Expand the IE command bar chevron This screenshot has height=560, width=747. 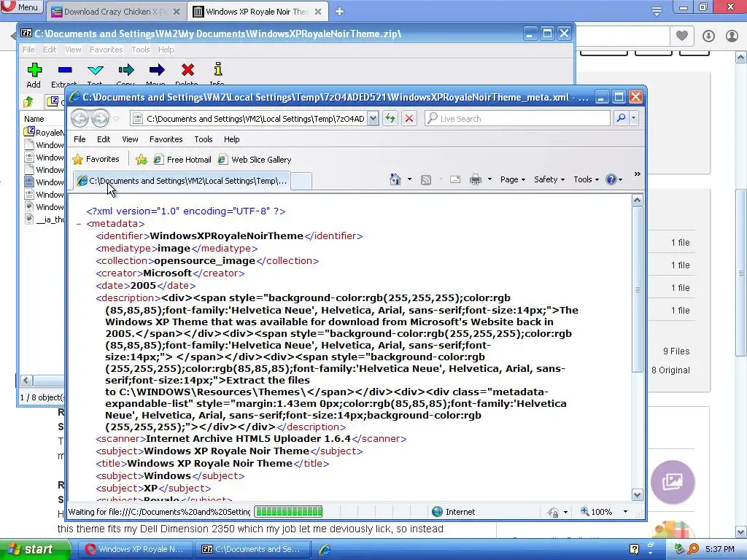click(x=637, y=174)
